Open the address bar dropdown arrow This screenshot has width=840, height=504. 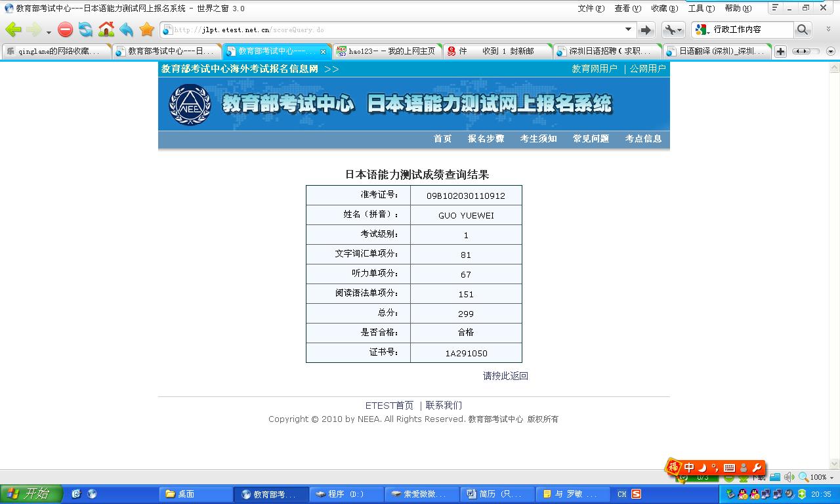pyautogui.click(x=628, y=30)
